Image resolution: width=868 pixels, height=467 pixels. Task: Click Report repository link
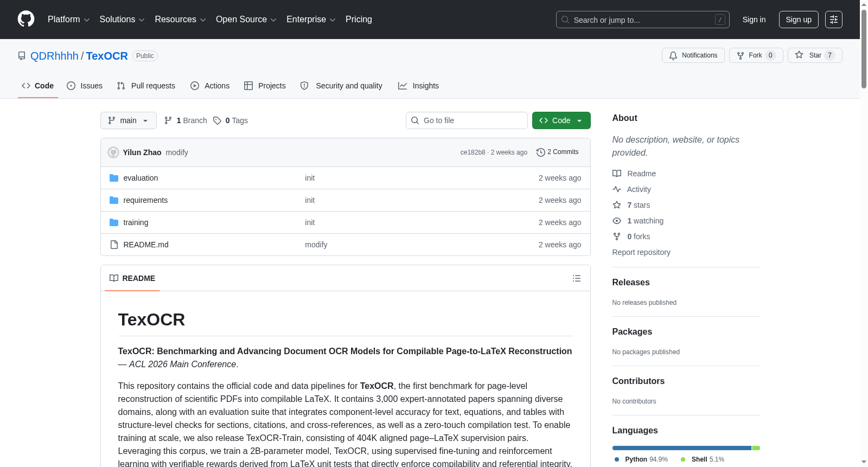pos(641,252)
